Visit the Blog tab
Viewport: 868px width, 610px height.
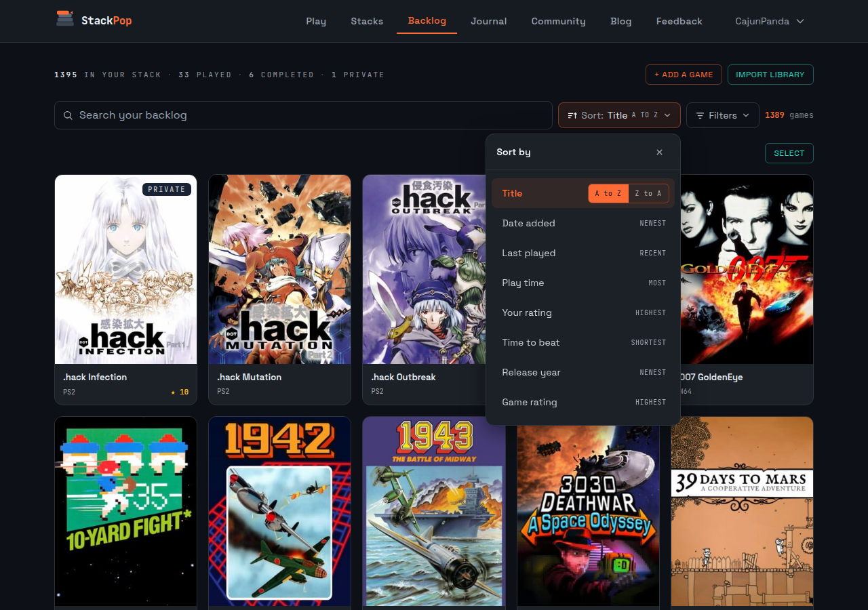(620, 21)
